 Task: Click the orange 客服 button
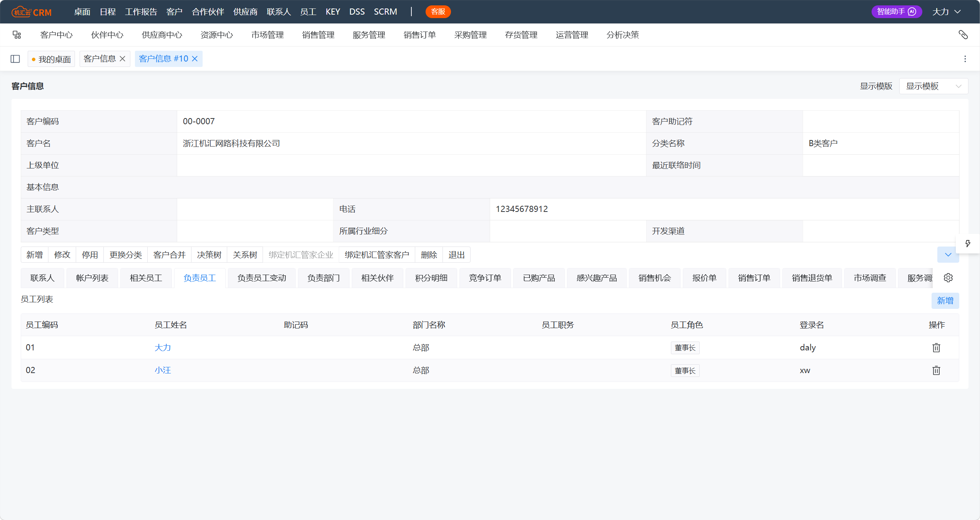point(438,12)
